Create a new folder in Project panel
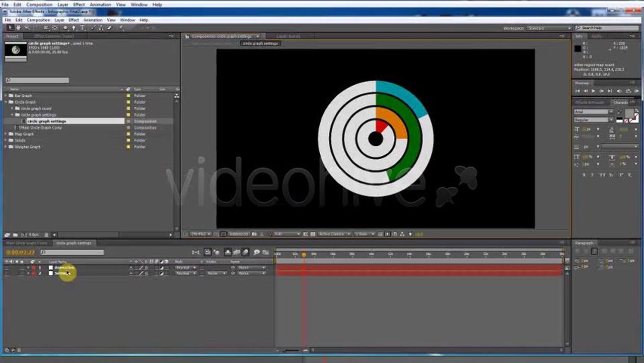 click(15, 234)
